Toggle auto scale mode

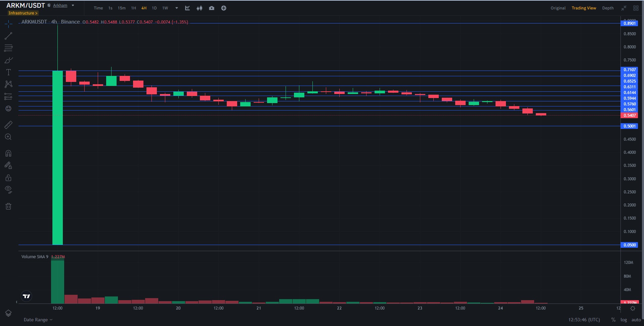[x=636, y=320]
